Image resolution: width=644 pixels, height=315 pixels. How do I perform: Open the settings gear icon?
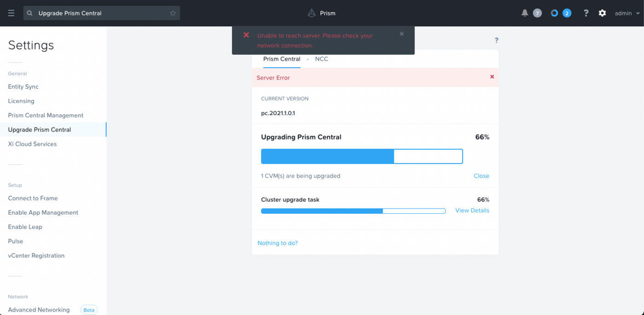tap(602, 13)
